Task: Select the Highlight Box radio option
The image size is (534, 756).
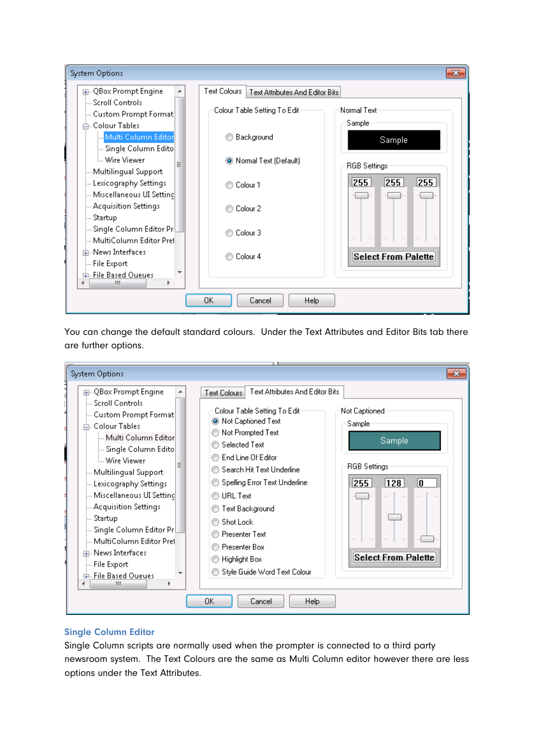Action: (215, 559)
